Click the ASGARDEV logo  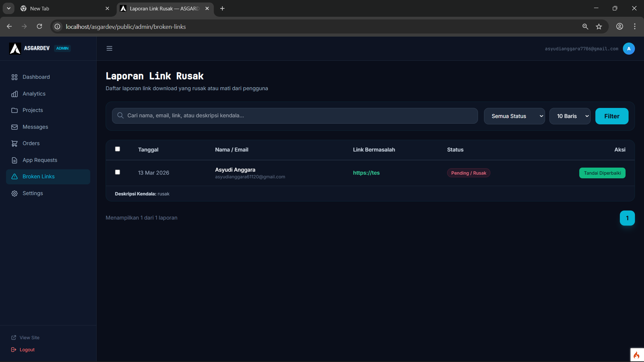coord(15,48)
